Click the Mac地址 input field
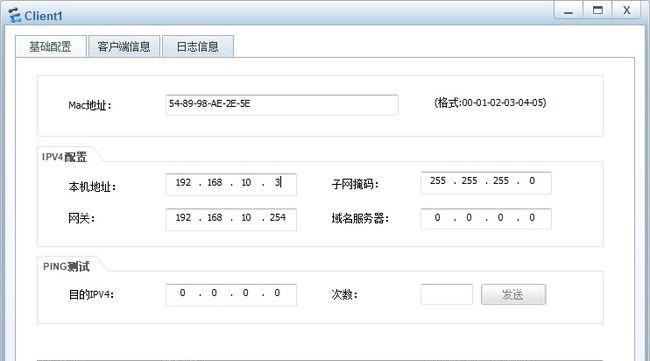650x361 pixels. pyautogui.click(x=282, y=105)
